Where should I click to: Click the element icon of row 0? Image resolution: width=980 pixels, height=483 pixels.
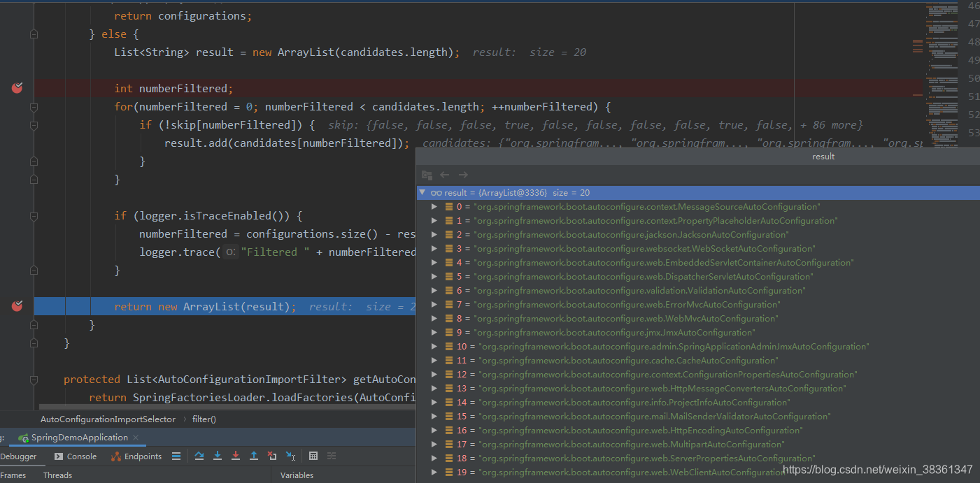pos(448,206)
